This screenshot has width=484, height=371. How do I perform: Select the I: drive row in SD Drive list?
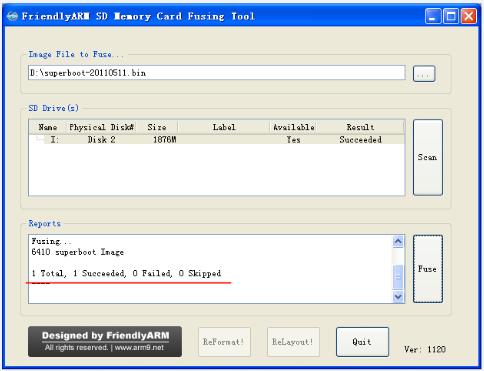[217, 139]
